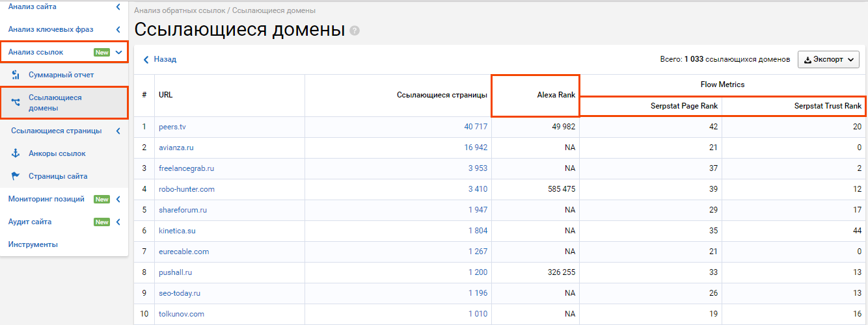Open the avianza.ru domain link

[176, 148]
